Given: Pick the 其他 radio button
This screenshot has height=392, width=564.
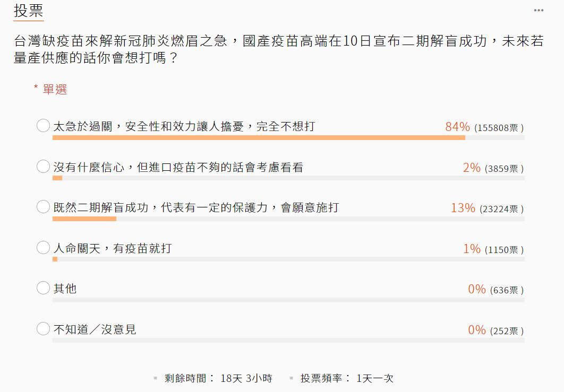Looking at the screenshot, I should coord(43,288).
